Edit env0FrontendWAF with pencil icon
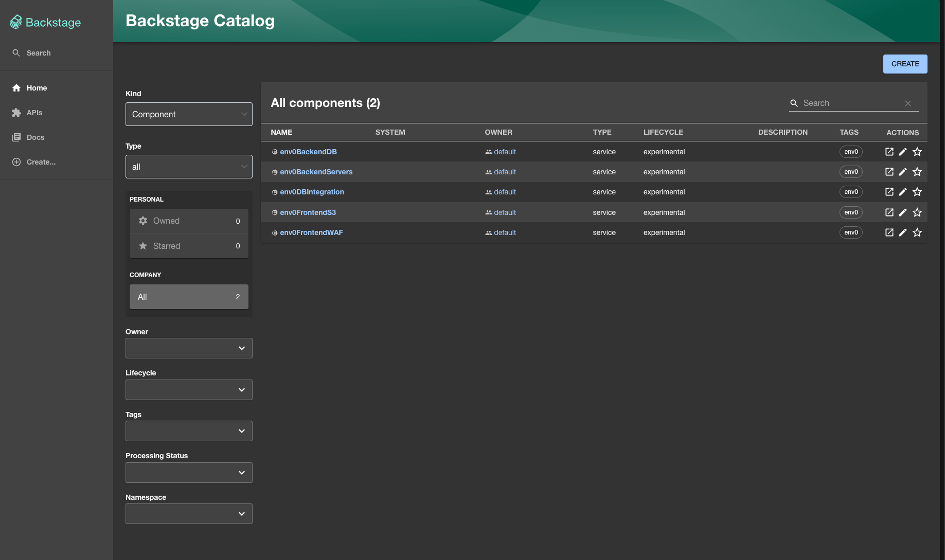The height and width of the screenshot is (560, 945). pos(903,232)
